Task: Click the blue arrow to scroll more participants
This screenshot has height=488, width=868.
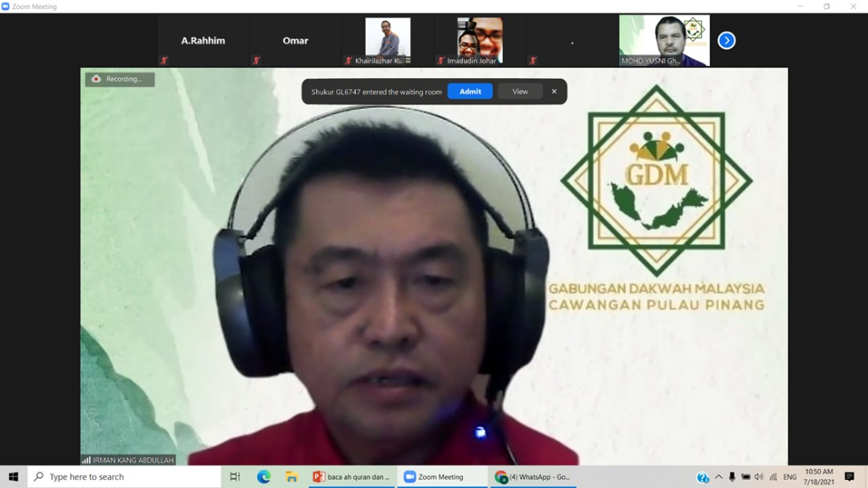Action: click(x=726, y=39)
